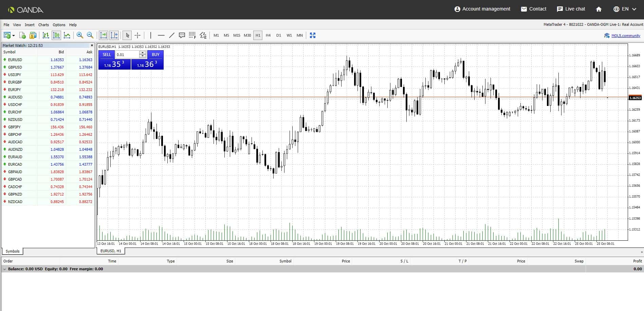Image resolution: width=644 pixels, height=311 pixels.
Task: Select the Symbols tab in Market Watch
Action: coord(13,251)
